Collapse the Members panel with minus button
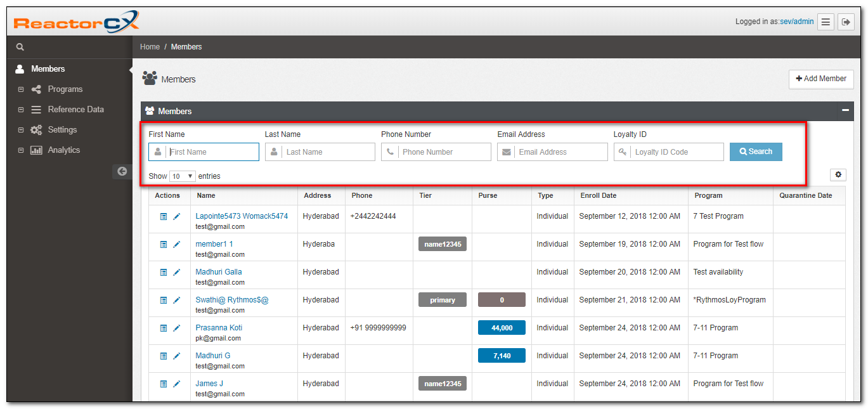868x409 pixels. point(845,110)
